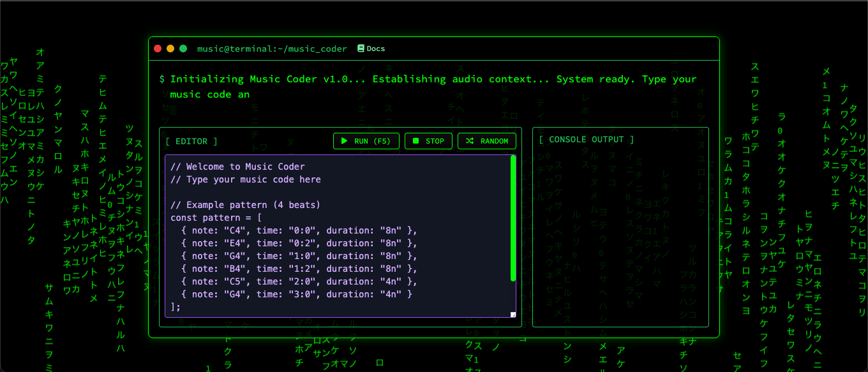Click the editor's bottom-right resize handle
868x372 pixels.
pos(513,314)
